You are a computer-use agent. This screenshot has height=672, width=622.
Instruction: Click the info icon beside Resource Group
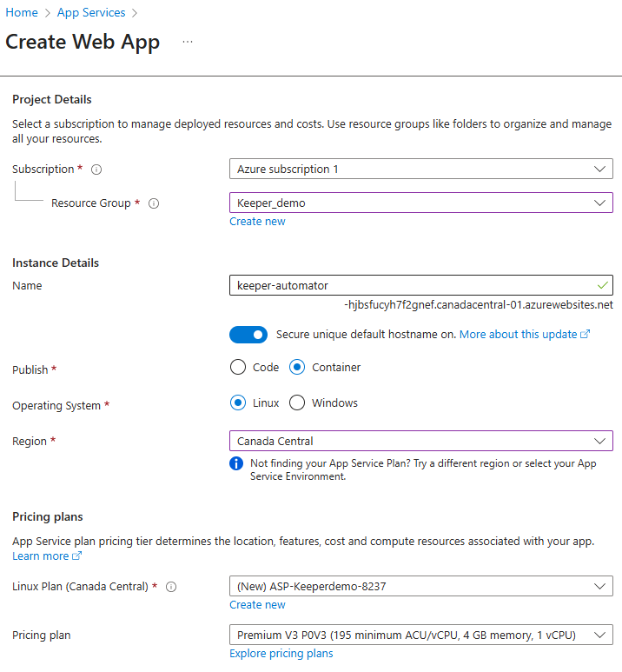coord(154,203)
